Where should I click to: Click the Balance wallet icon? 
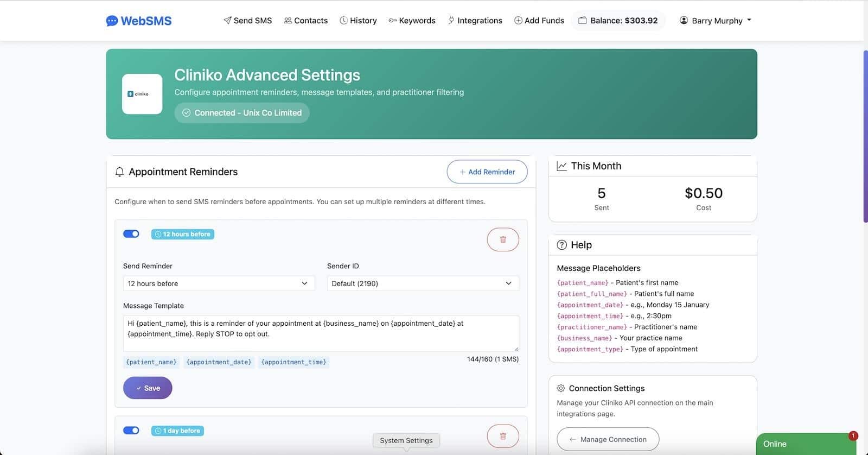coord(582,21)
